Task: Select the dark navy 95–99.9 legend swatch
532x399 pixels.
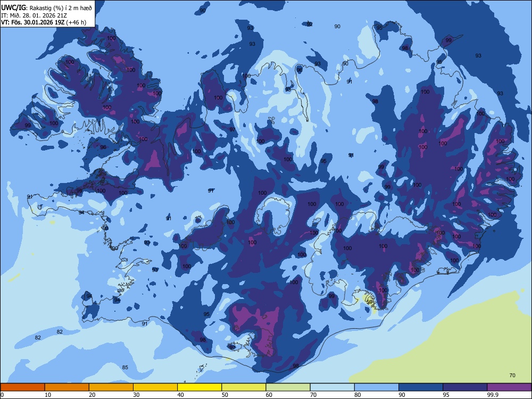Action: click(465, 387)
